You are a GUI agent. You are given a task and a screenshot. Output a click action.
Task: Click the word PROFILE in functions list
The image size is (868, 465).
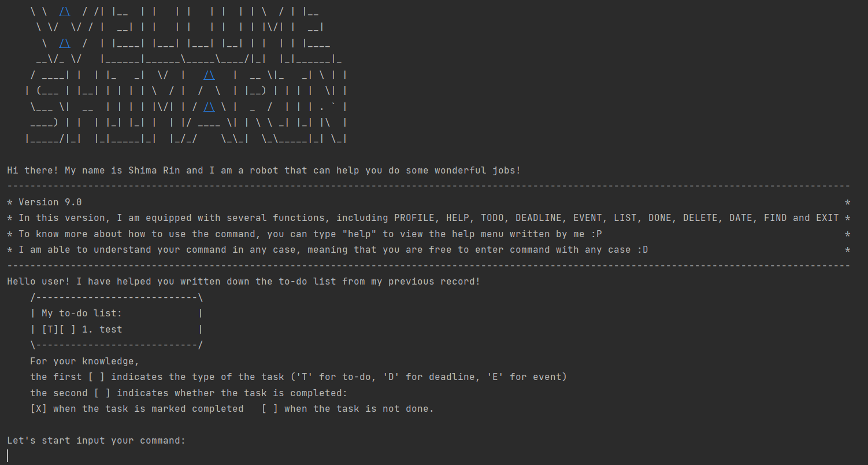click(414, 218)
